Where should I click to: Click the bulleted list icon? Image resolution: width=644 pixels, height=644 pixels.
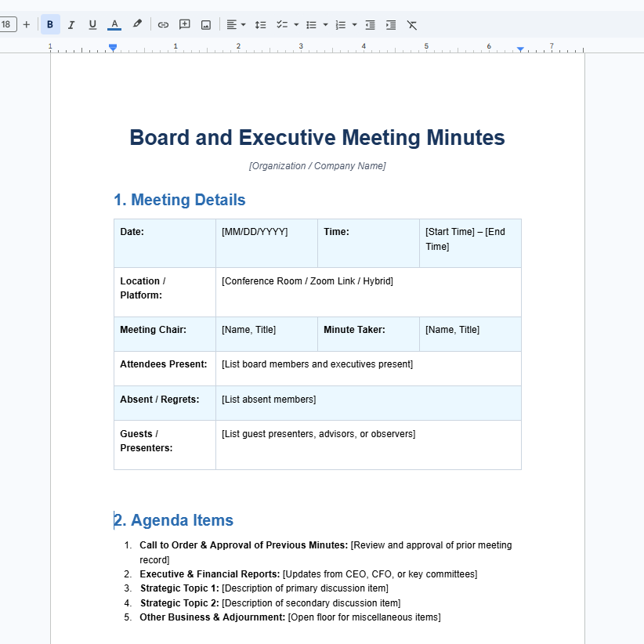tap(311, 24)
